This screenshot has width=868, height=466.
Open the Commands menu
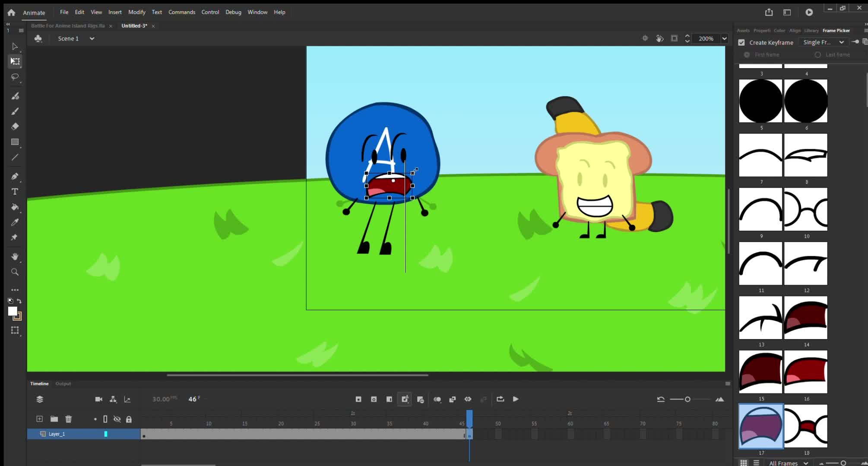click(x=182, y=12)
